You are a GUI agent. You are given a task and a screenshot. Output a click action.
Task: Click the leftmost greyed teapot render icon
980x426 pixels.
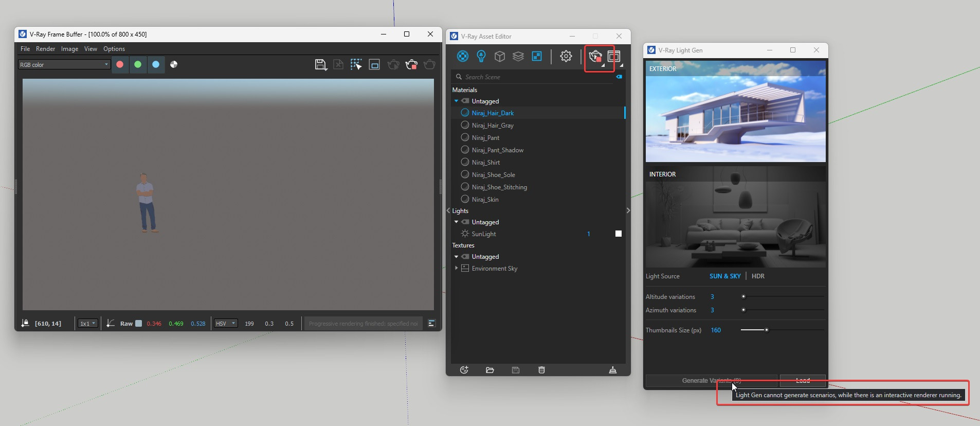[x=393, y=64]
